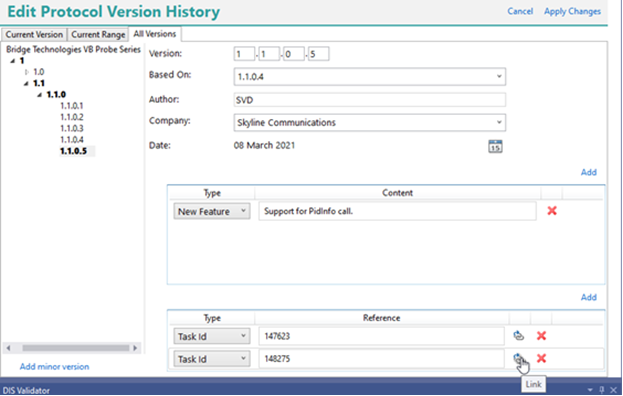
Task: Collapse the 1.1 tree node
Action: click(26, 83)
